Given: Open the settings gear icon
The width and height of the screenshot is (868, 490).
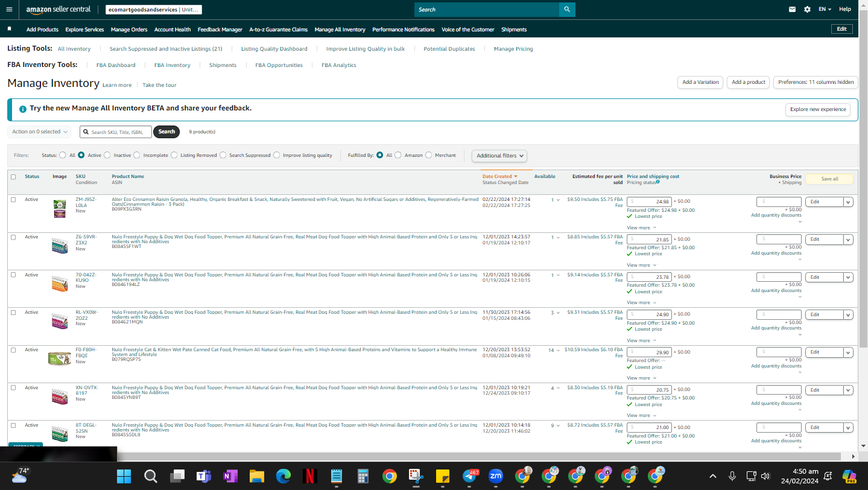Looking at the screenshot, I should [x=807, y=10].
